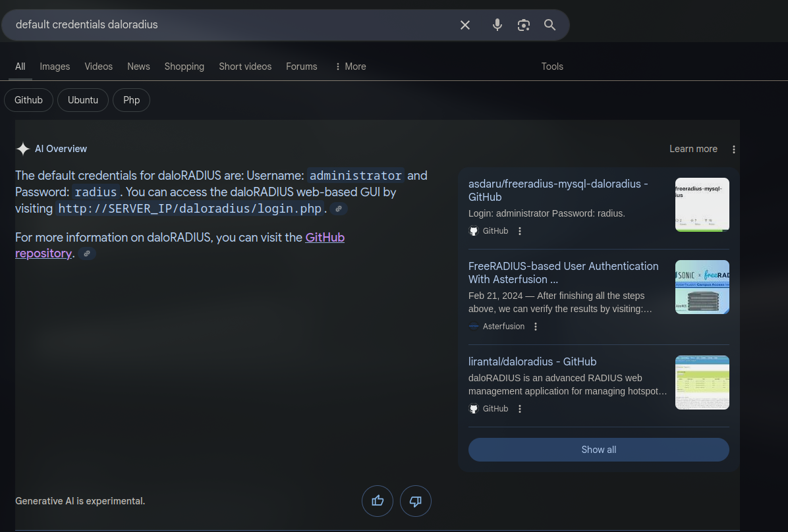
Task: Open the GitHub repository link
Action: click(324, 238)
